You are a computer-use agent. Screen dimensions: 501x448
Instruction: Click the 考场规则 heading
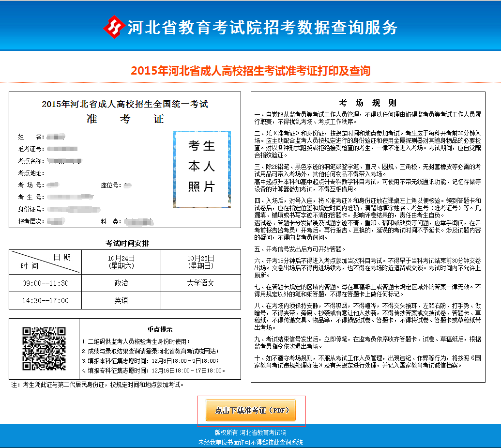(367, 103)
